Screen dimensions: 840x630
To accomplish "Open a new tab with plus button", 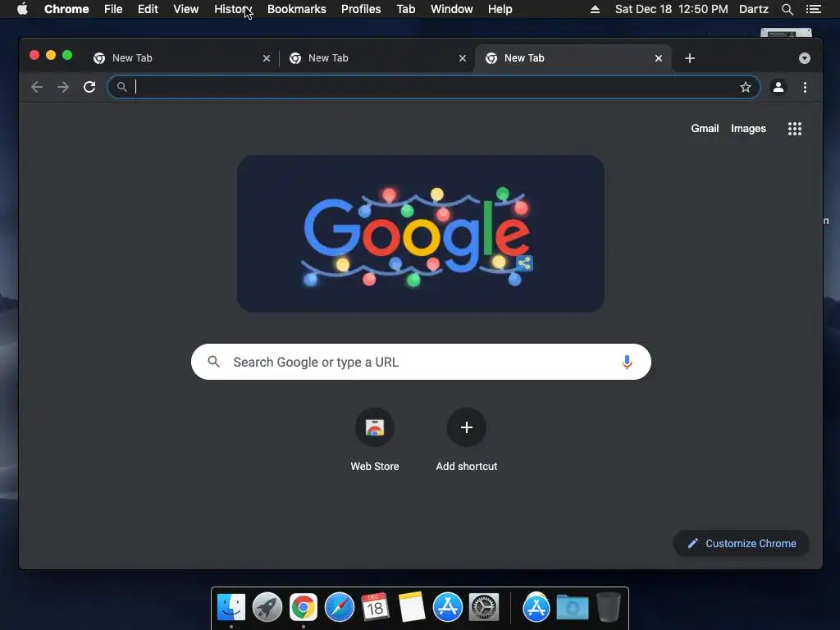I will tap(689, 58).
